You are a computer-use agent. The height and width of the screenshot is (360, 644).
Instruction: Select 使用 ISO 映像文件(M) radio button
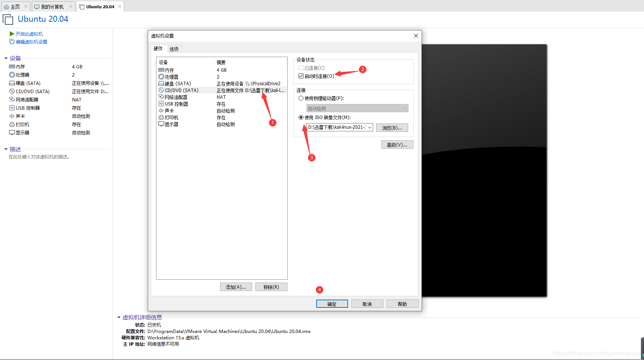[x=301, y=117]
